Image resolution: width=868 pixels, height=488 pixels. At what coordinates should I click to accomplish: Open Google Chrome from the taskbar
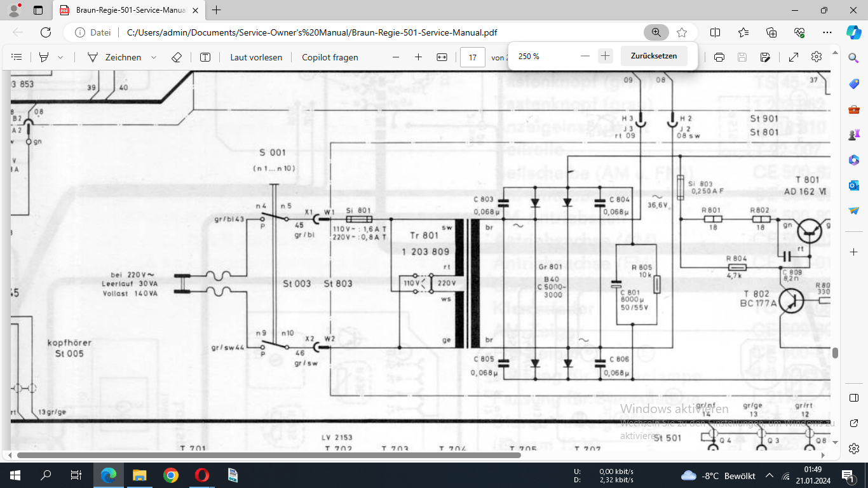pyautogui.click(x=170, y=475)
